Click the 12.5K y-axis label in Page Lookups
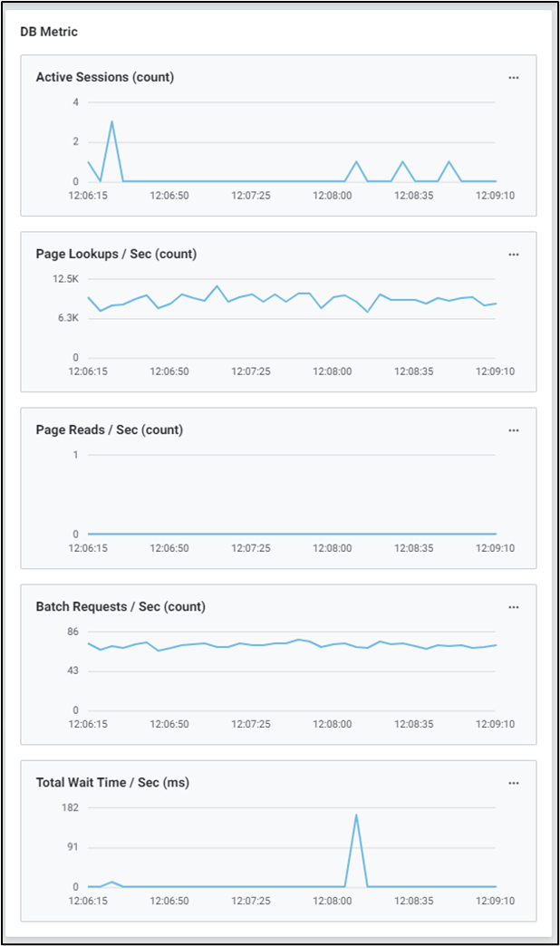The width and height of the screenshot is (560, 946). [65, 279]
